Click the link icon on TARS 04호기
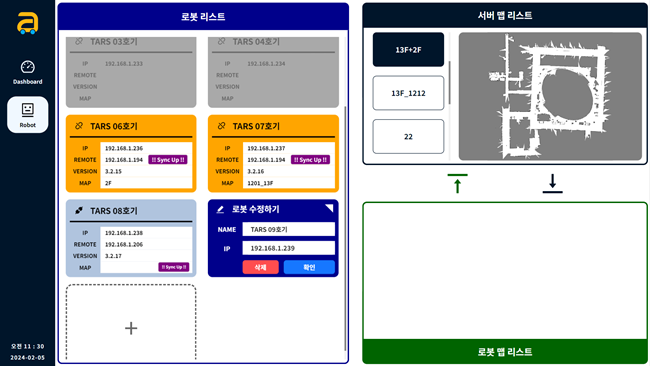 [x=221, y=41]
